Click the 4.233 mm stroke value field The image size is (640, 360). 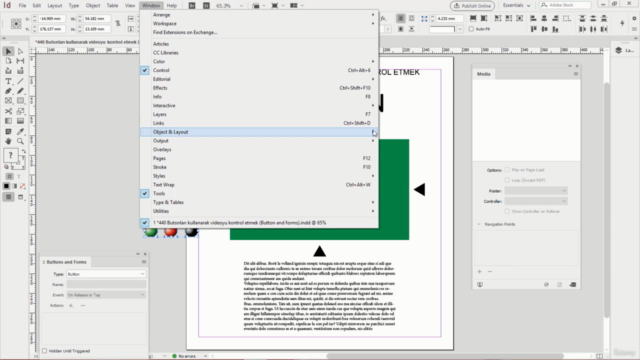pyautogui.click(x=450, y=18)
